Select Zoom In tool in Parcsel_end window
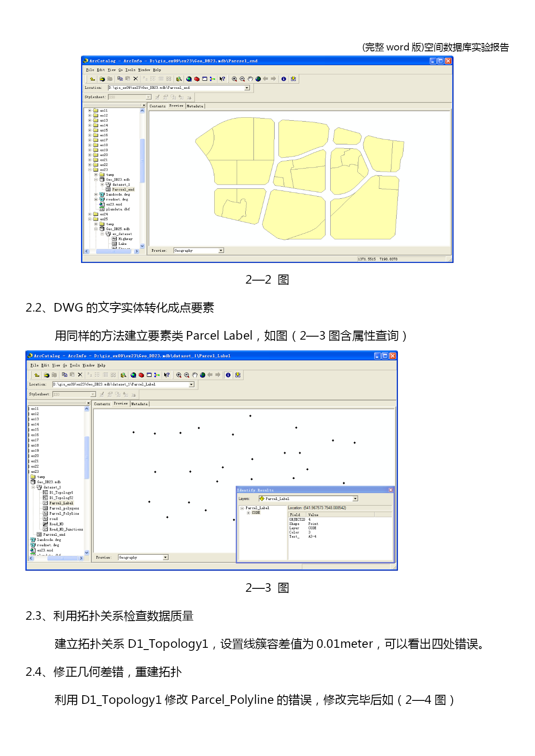The image size is (535, 756). 234,79
